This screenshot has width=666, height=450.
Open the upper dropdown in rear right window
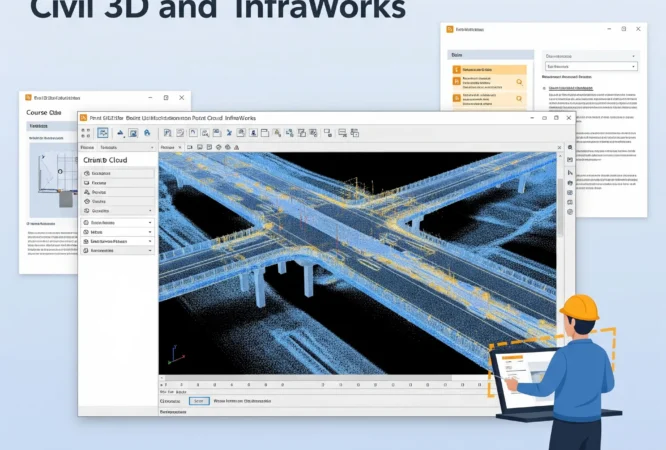click(x=590, y=56)
